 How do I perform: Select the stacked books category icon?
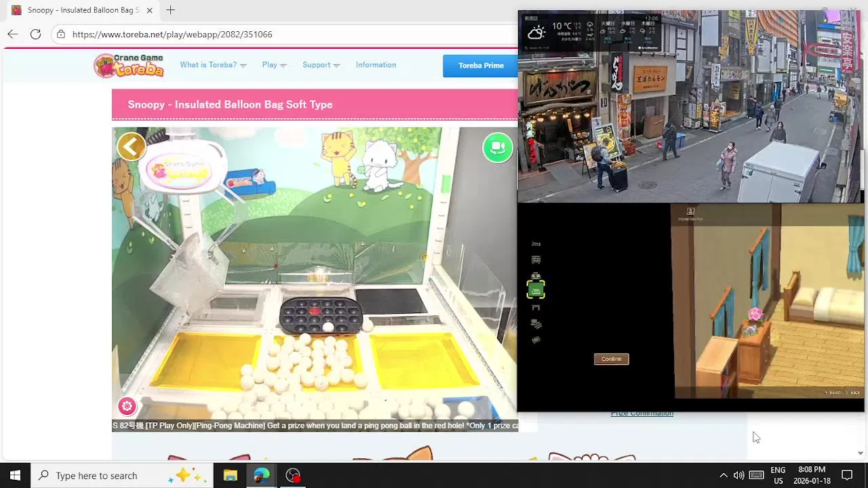click(536, 324)
